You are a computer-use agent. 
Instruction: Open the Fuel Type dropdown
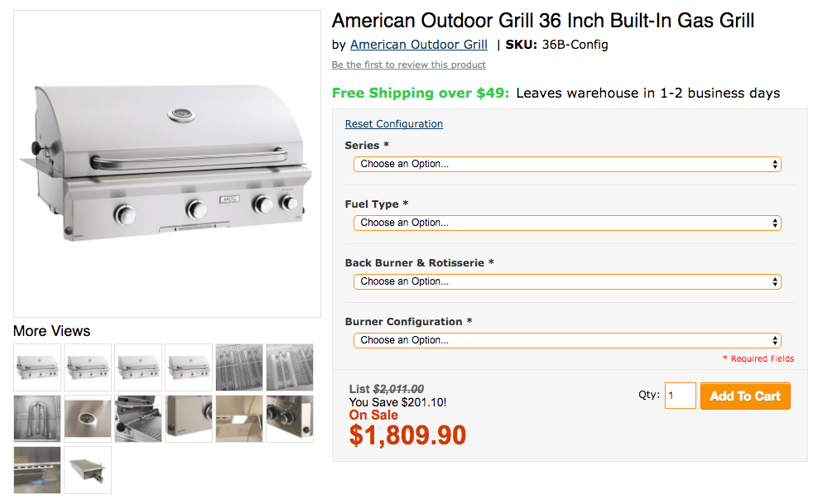click(x=566, y=223)
